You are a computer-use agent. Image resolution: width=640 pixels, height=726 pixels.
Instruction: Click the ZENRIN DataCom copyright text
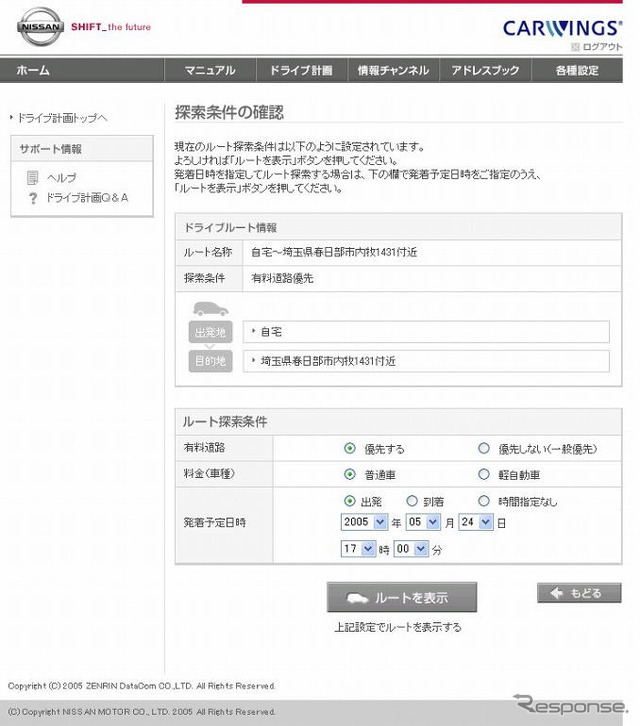142,686
